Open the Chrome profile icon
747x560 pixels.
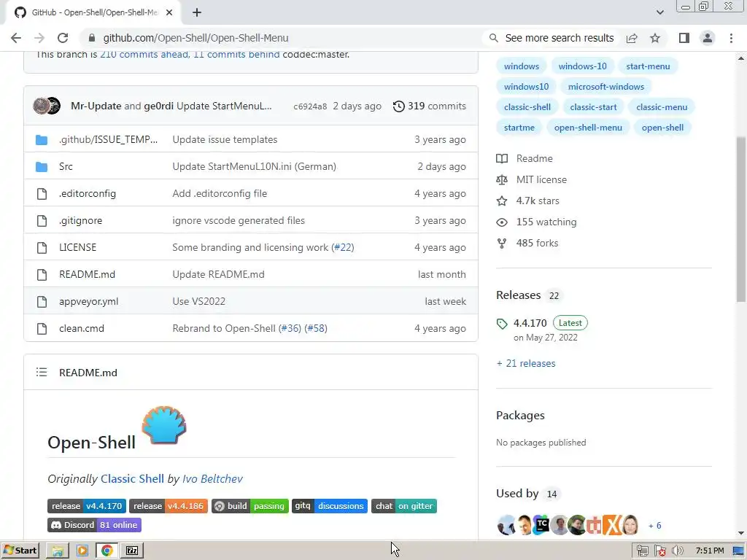pyautogui.click(x=708, y=38)
